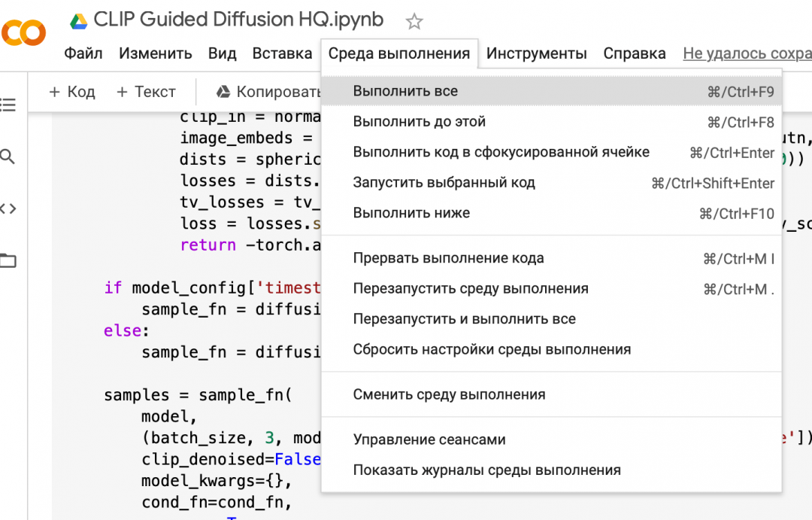
Task: Click Управление сеансами menu entry
Action: coord(429,439)
